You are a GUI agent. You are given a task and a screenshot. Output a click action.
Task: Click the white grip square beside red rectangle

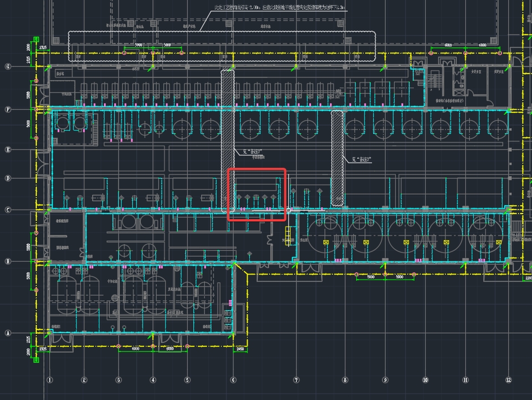pyautogui.click(x=288, y=210)
